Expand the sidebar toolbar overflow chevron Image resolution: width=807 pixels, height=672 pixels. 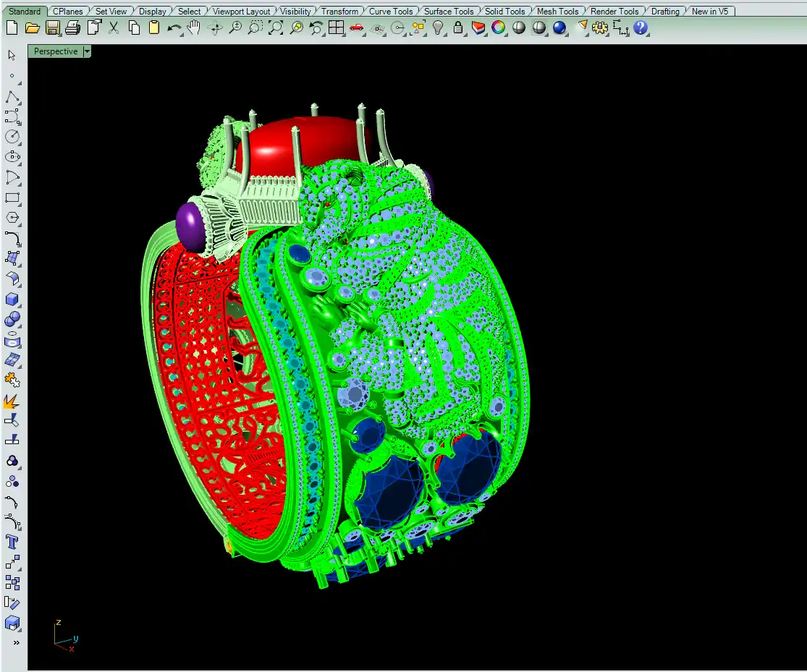tap(16, 642)
